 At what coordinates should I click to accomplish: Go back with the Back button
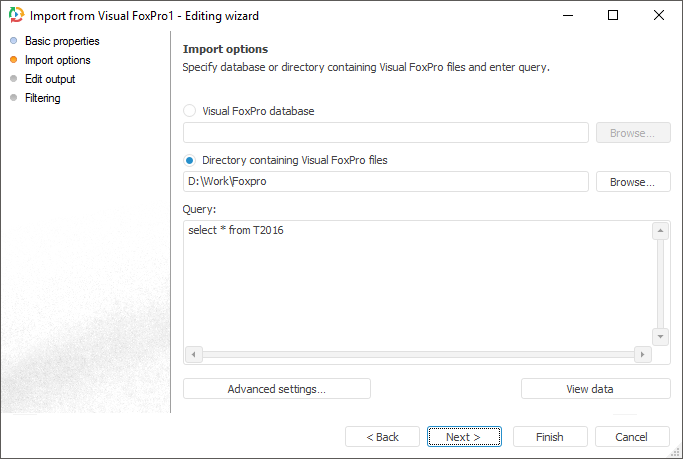382,437
